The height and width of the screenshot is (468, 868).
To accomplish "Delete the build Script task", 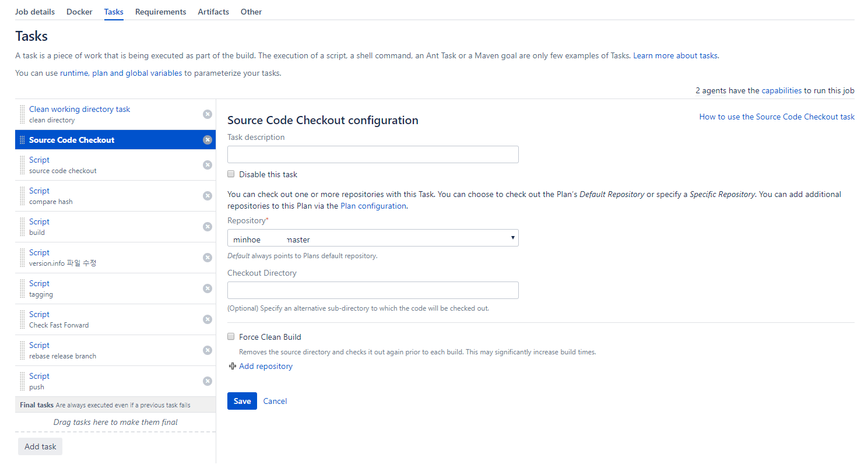I will pyautogui.click(x=207, y=227).
